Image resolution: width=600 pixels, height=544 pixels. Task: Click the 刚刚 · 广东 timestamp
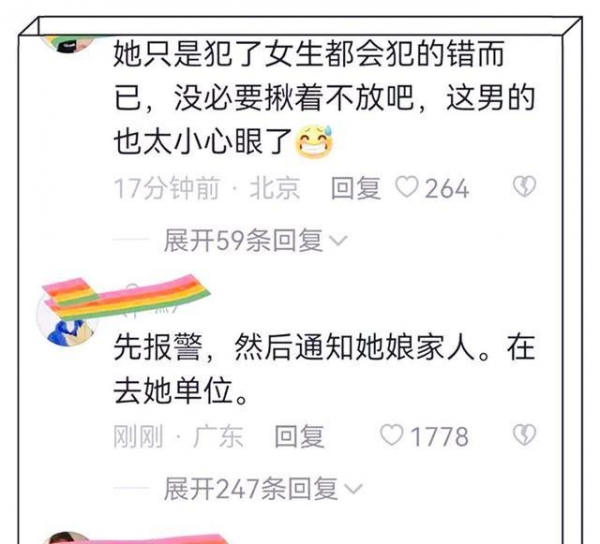click(x=178, y=436)
